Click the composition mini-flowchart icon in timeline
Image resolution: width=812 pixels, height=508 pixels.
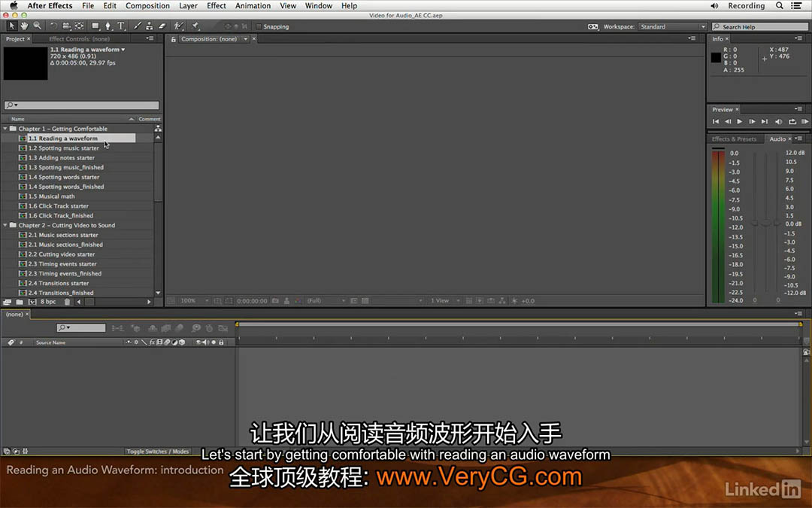[117, 328]
